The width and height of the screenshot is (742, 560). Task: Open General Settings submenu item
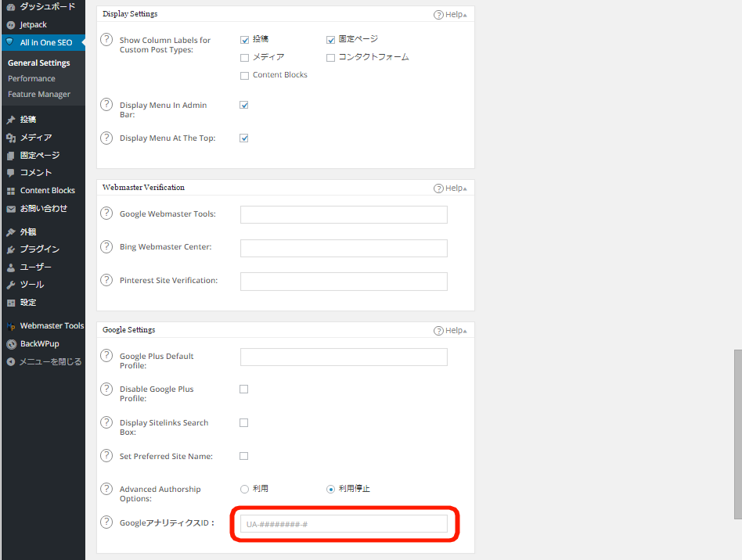click(39, 63)
